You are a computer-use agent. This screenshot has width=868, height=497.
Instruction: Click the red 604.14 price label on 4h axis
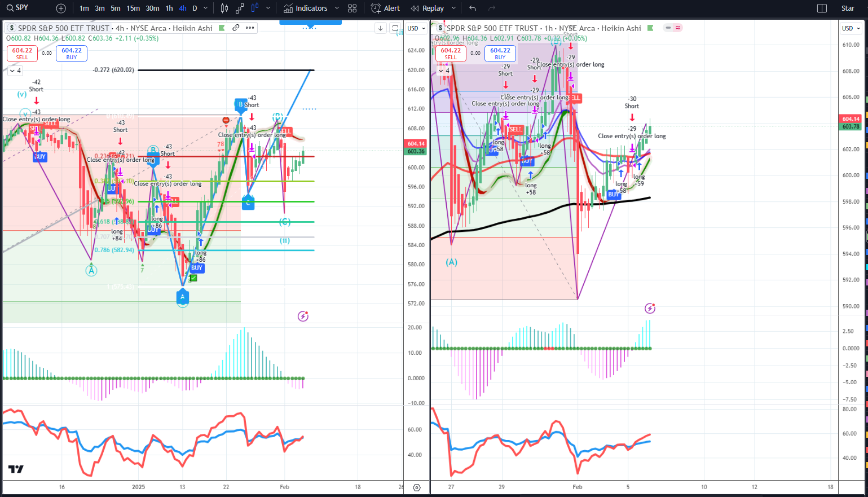[x=416, y=143]
